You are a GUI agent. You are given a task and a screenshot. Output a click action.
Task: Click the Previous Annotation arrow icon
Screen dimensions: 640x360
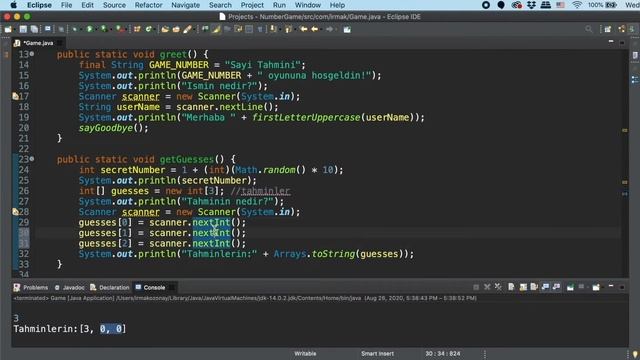click(x=289, y=29)
